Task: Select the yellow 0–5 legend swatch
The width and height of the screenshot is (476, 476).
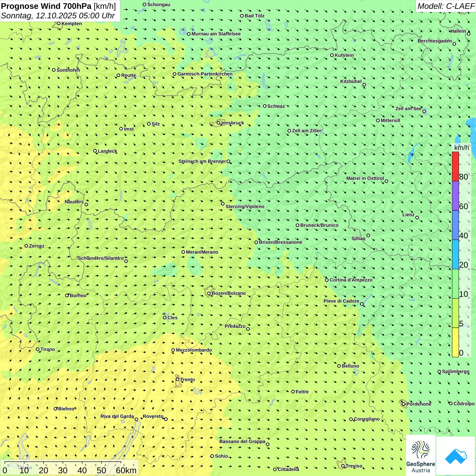Action: pos(455,342)
